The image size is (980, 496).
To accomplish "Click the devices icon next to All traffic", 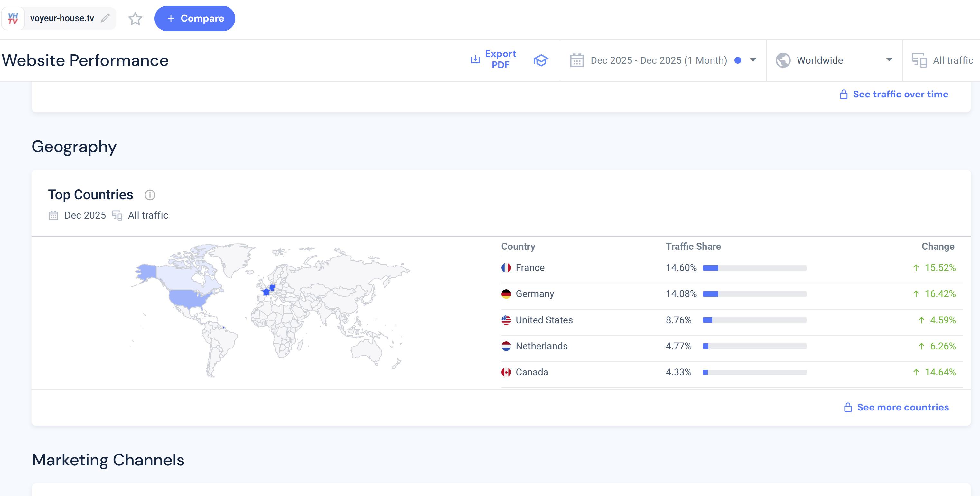I will [x=919, y=60].
